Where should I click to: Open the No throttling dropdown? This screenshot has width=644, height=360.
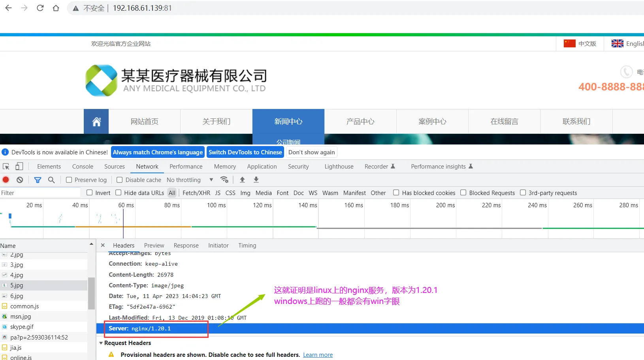(x=190, y=180)
